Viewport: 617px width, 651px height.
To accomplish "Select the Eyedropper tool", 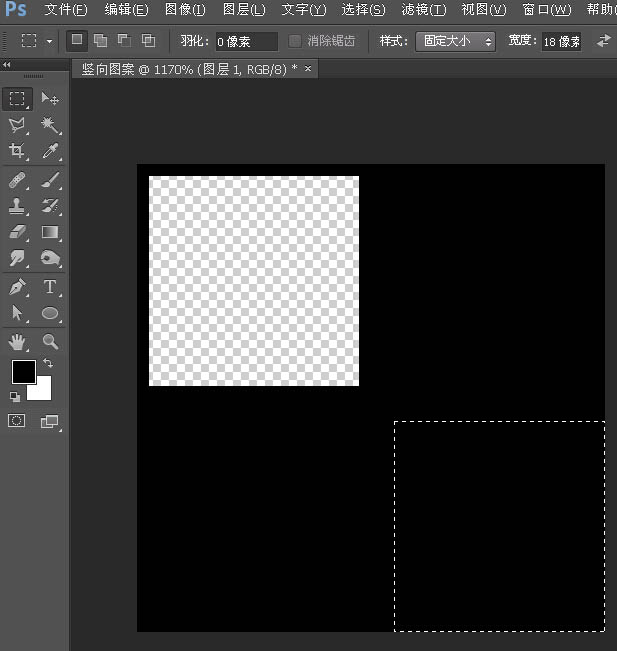I will [x=50, y=152].
